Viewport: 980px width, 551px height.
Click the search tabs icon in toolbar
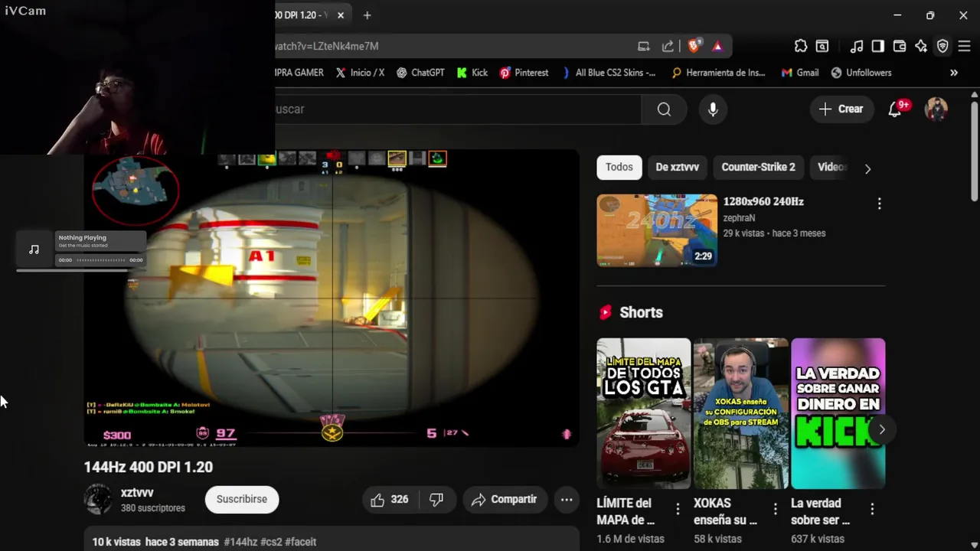(x=822, y=46)
